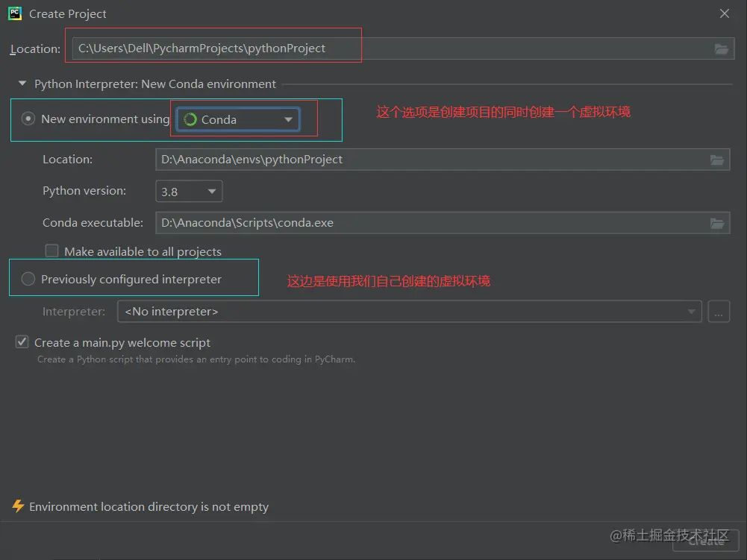The width and height of the screenshot is (747, 560).
Task: Open the Conda environment type dropdown
Action: 238,119
